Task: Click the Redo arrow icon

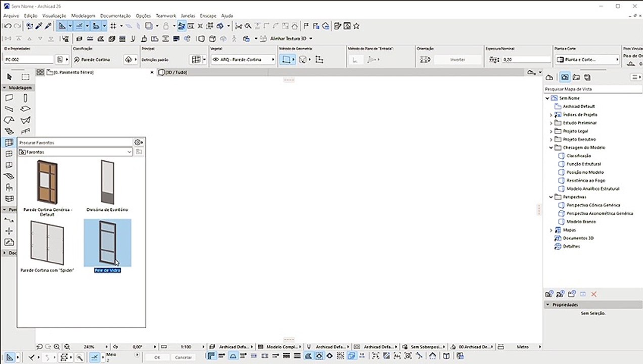Action: (x=17, y=26)
